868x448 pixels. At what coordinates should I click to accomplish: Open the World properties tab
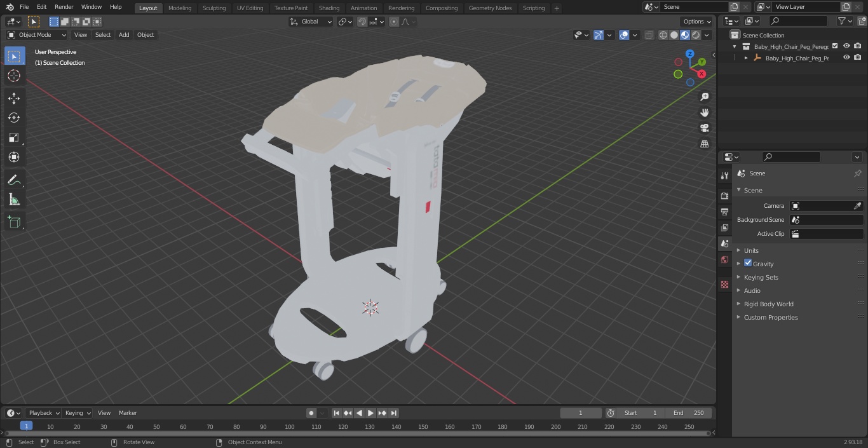tap(724, 259)
